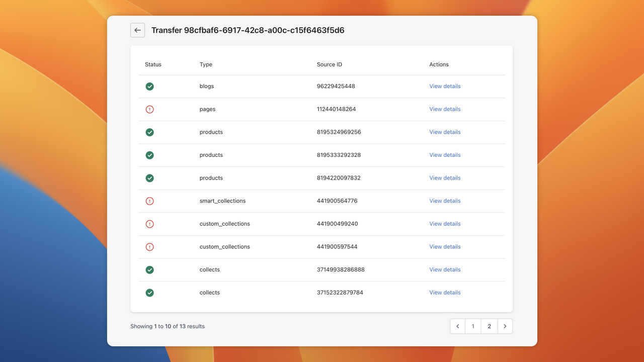The height and width of the screenshot is (362, 644).
Task: Click source ID 8194220097832
Action: 339,178
